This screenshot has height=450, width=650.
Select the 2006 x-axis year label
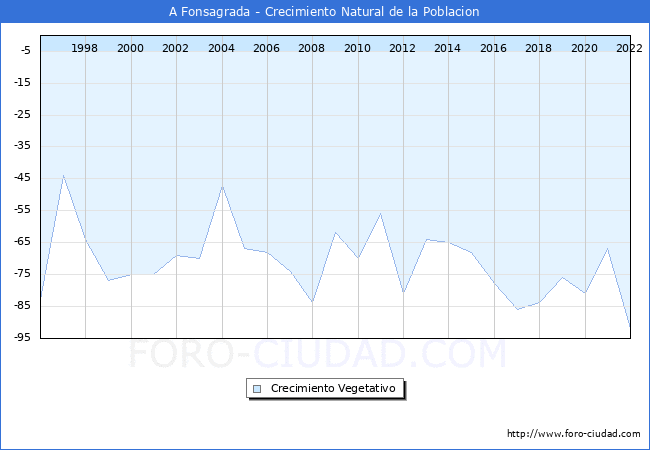click(266, 48)
